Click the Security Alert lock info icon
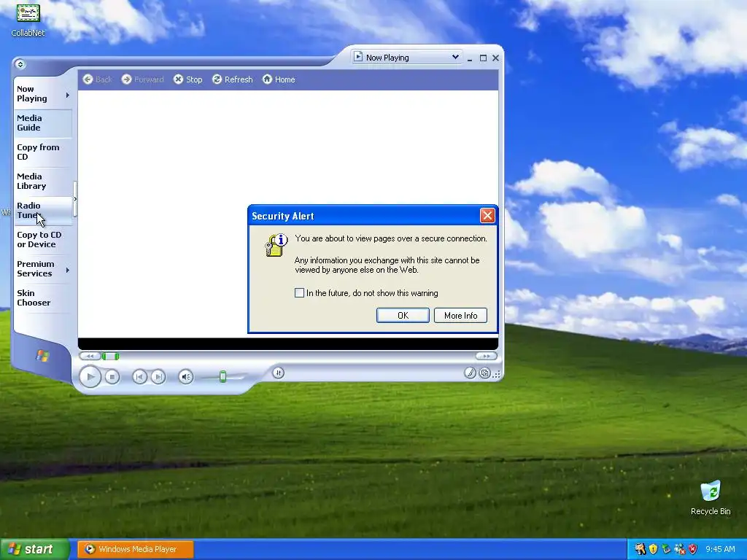This screenshot has width=747, height=560. [276, 245]
